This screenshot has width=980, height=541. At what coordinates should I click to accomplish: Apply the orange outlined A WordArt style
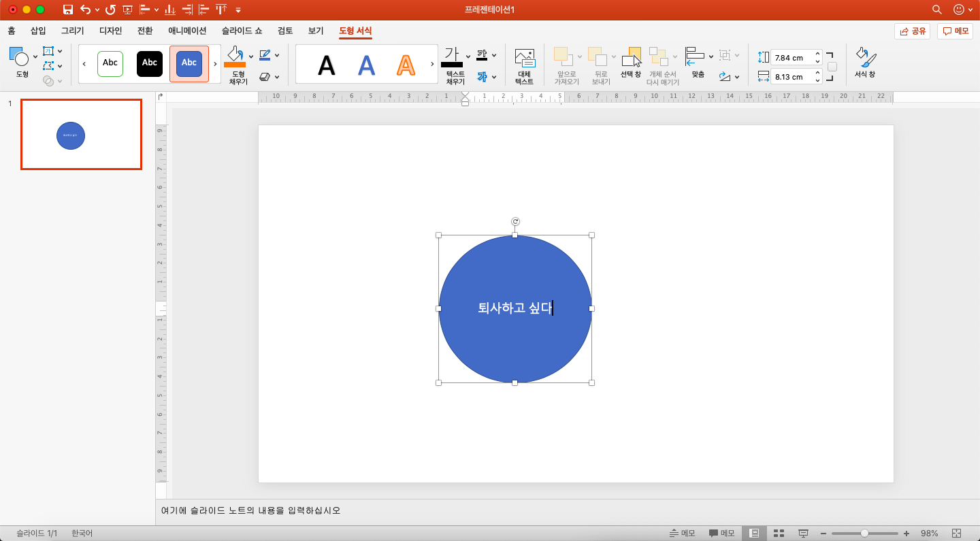[406, 65]
